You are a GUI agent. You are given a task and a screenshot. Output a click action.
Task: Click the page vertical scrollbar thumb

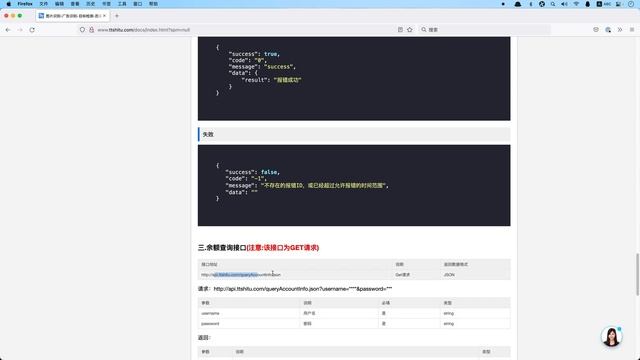click(637, 274)
